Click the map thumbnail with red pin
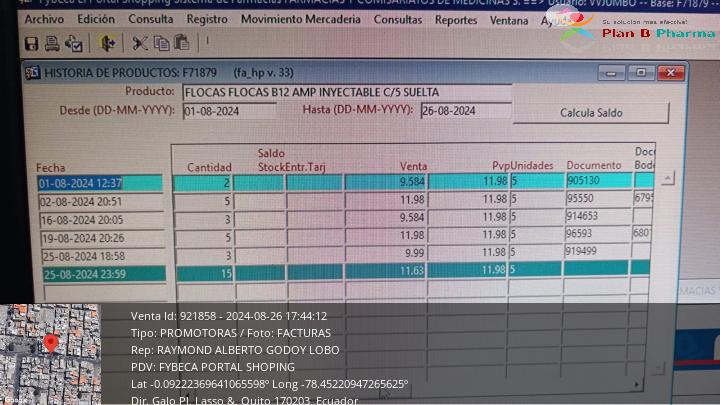720x405 pixels. coord(50,354)
